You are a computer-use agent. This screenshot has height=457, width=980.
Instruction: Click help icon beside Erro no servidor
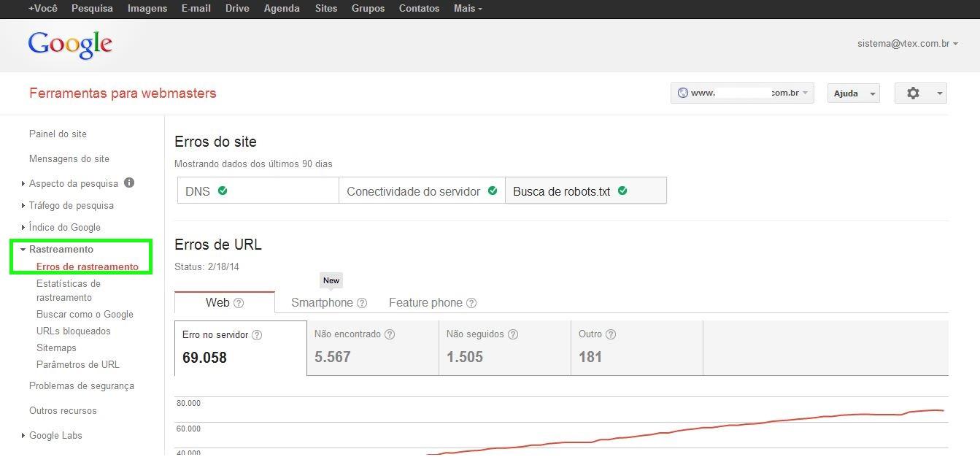[257, 335]
